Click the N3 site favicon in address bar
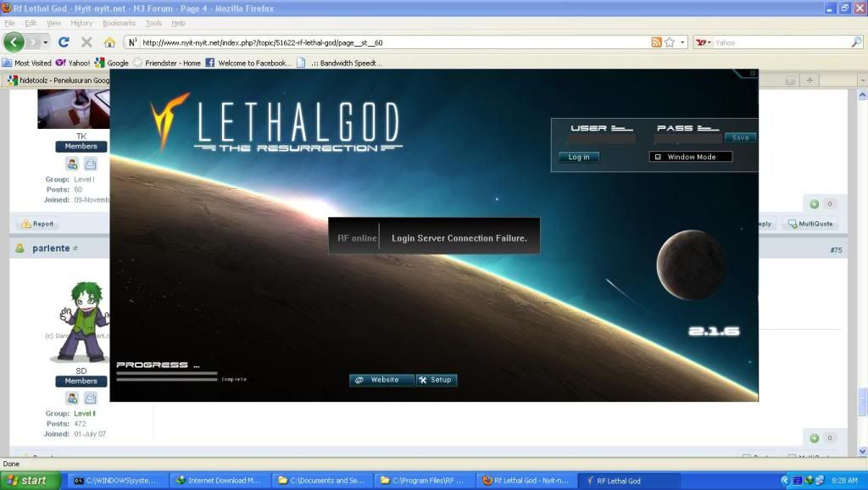Screen dimensions: 868x490 (x=132, y=42)
